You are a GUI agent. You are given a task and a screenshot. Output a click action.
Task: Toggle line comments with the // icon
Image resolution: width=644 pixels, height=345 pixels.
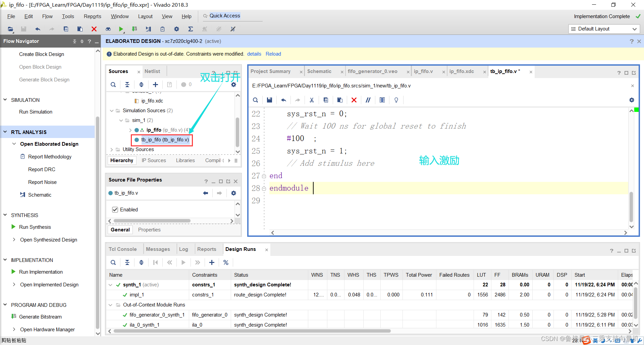[x=368, y=100]
